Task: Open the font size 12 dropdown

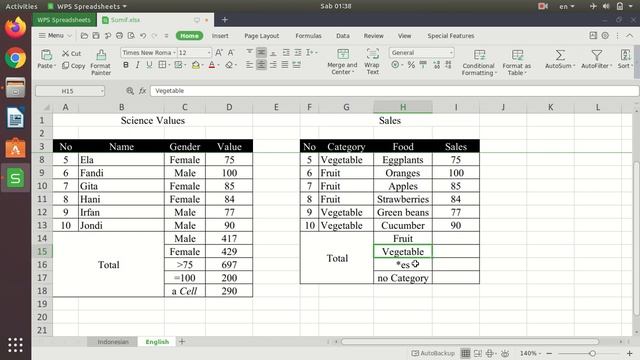Action: coord(209,53)
